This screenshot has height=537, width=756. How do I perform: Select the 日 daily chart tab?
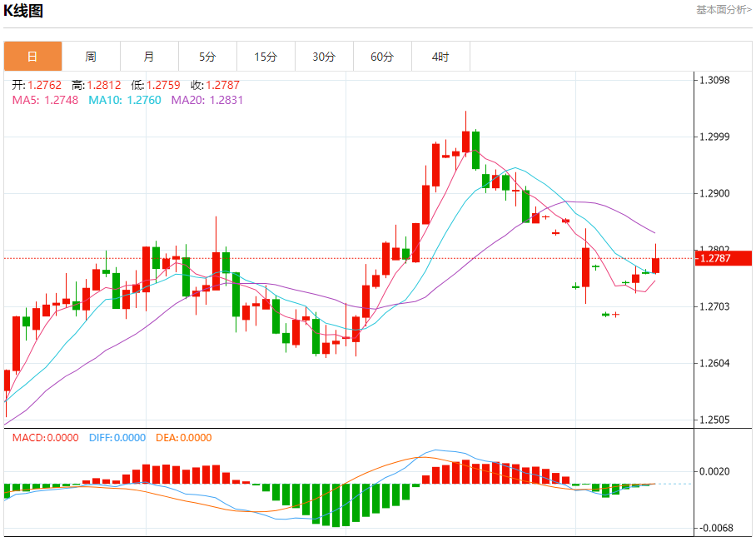32,57
